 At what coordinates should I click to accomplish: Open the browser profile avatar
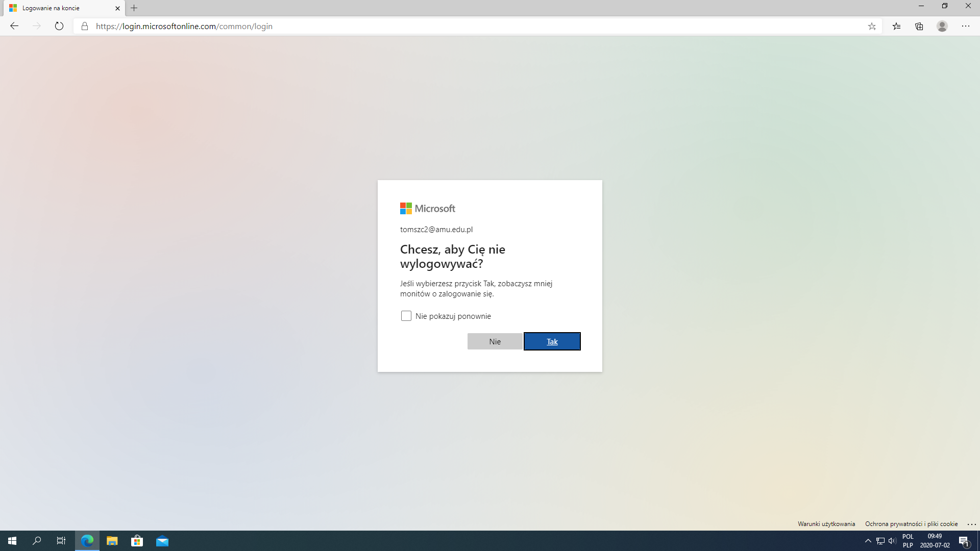click(942, 26)
